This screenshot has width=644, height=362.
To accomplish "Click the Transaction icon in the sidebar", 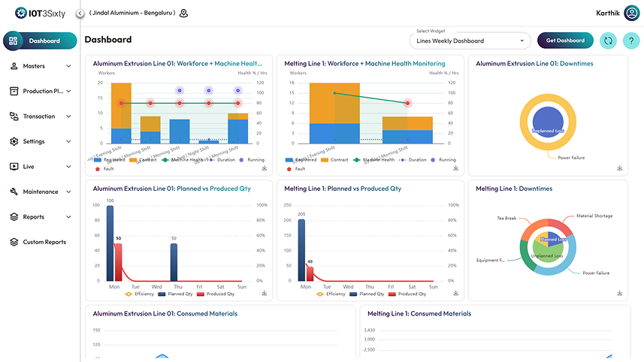I will 14,116.
